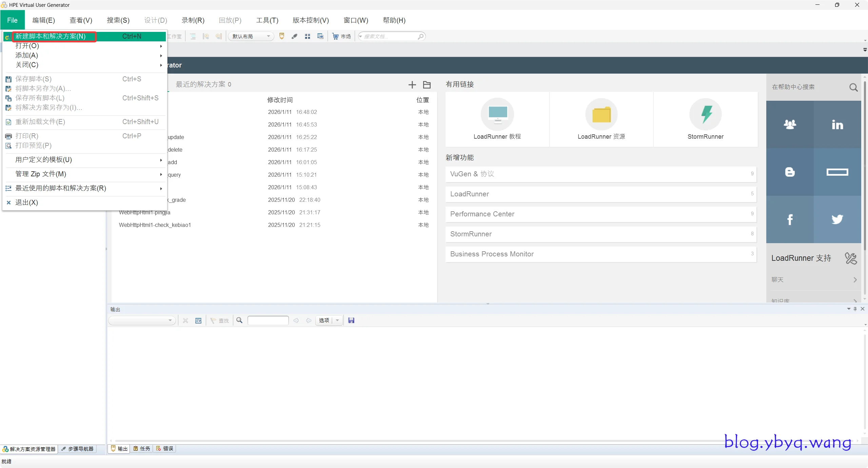This screenshot has height=468, width=868.
Task: Open LoadRunner 资源 folder icon
Action: coord(601,114)
